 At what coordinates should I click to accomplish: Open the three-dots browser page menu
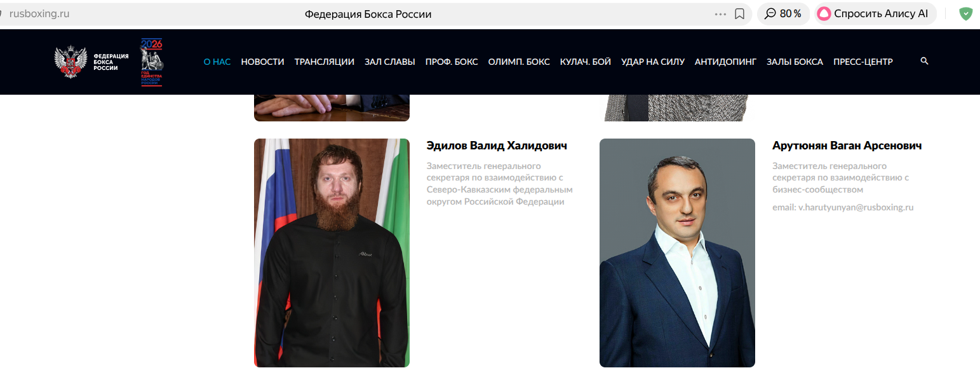point(720,14)
